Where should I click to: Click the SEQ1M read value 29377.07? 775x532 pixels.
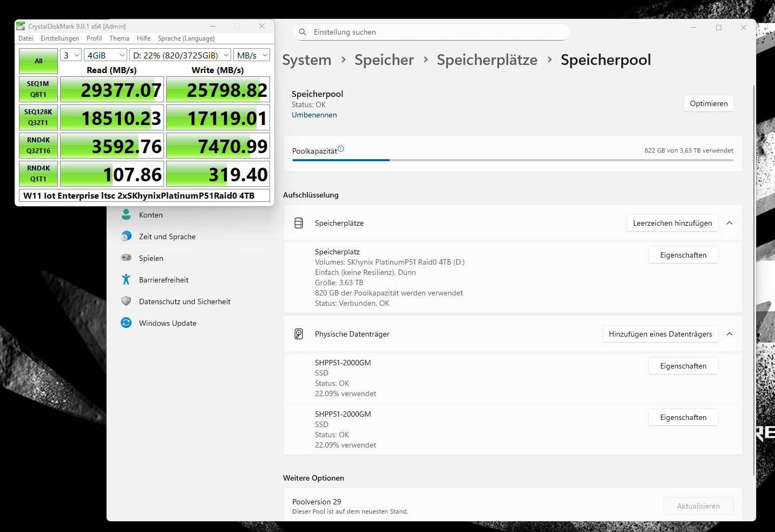point(112,89)
